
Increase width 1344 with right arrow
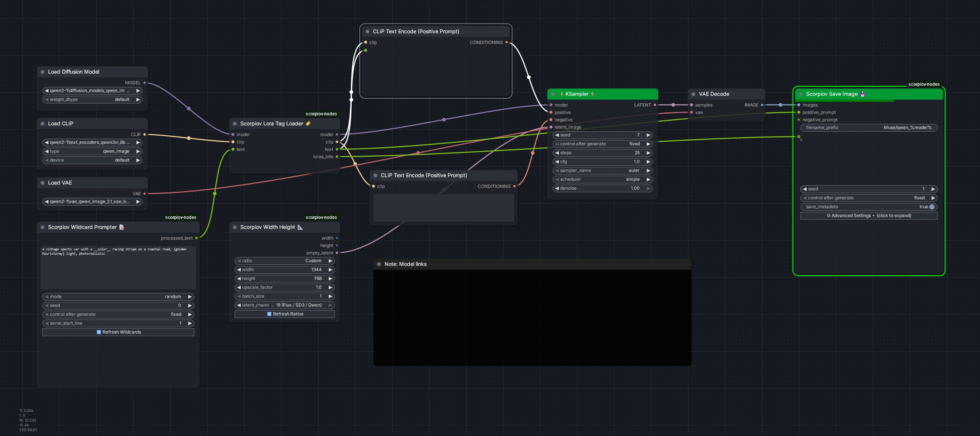[x=330, y=270]
